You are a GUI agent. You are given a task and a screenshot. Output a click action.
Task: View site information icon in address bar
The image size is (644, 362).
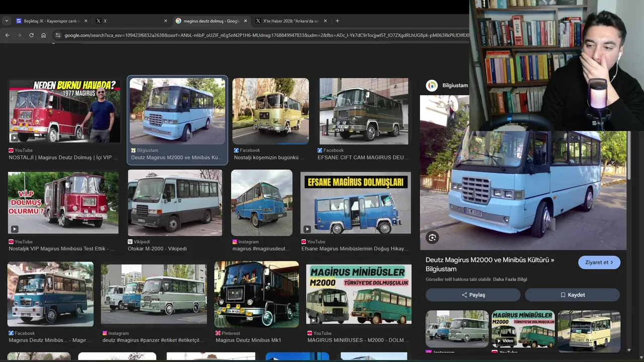pyautogui.click(x=58, y=35)
